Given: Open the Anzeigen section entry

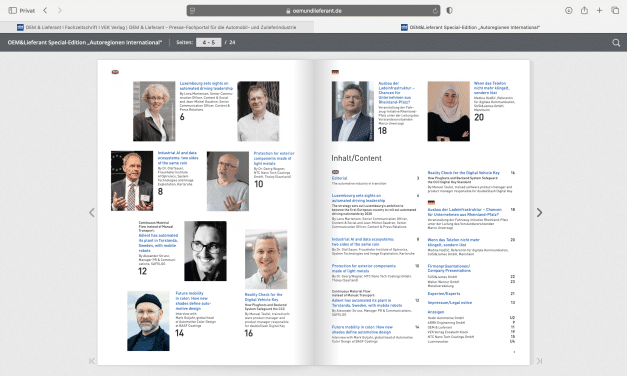Looking at the screenshot, I should tap(436, 312).
